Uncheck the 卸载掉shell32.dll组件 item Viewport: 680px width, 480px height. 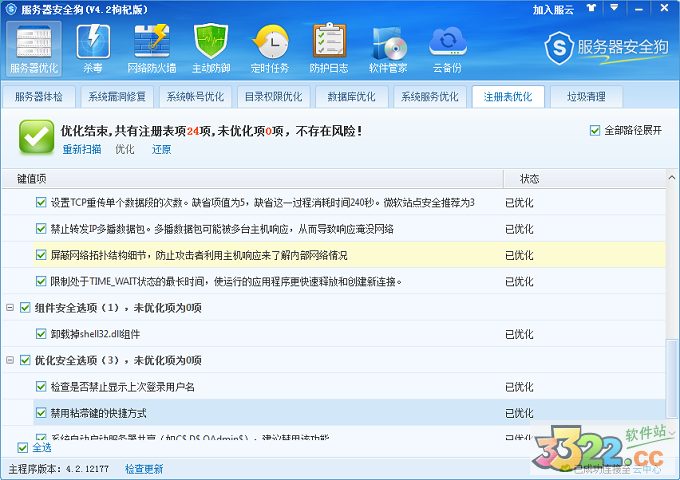[41, 334]
